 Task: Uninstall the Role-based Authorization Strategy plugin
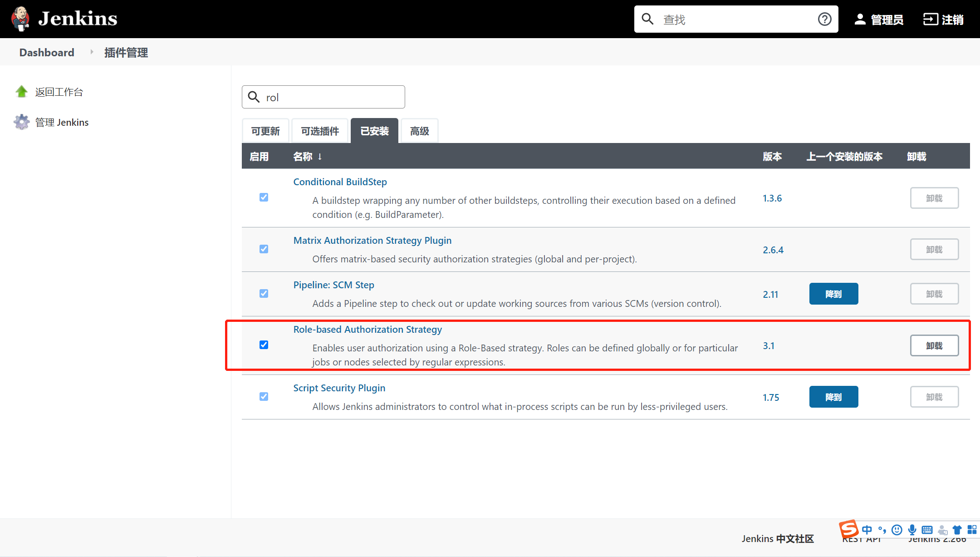934,345
